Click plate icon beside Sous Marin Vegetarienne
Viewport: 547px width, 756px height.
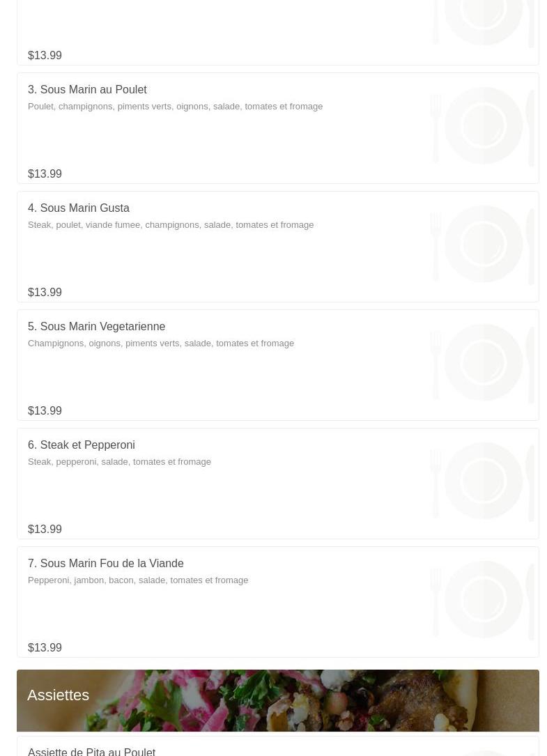pyautogui.click(x=483, y=362)
